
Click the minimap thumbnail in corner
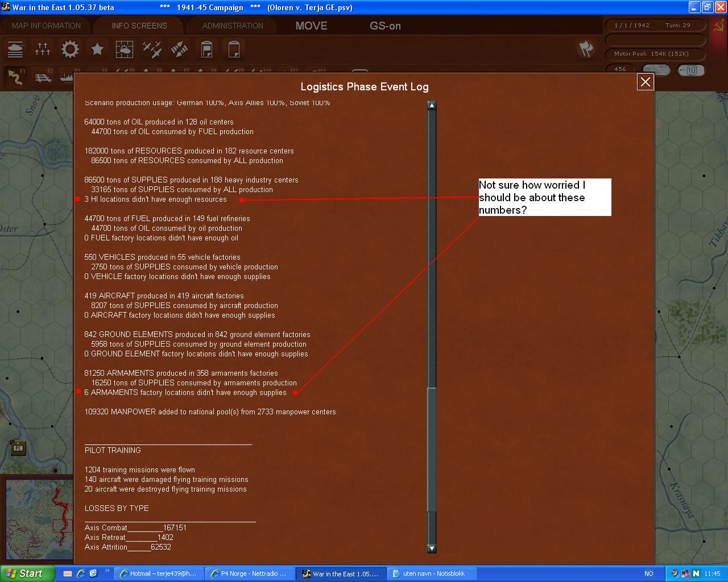pos(39,521)
